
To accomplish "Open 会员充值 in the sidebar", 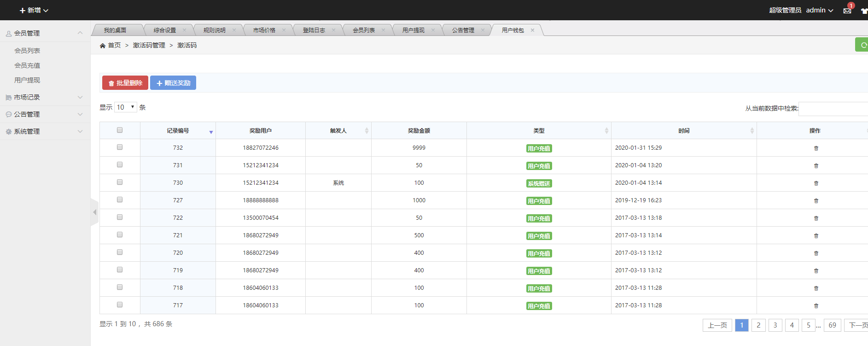I will coord(27,65).
